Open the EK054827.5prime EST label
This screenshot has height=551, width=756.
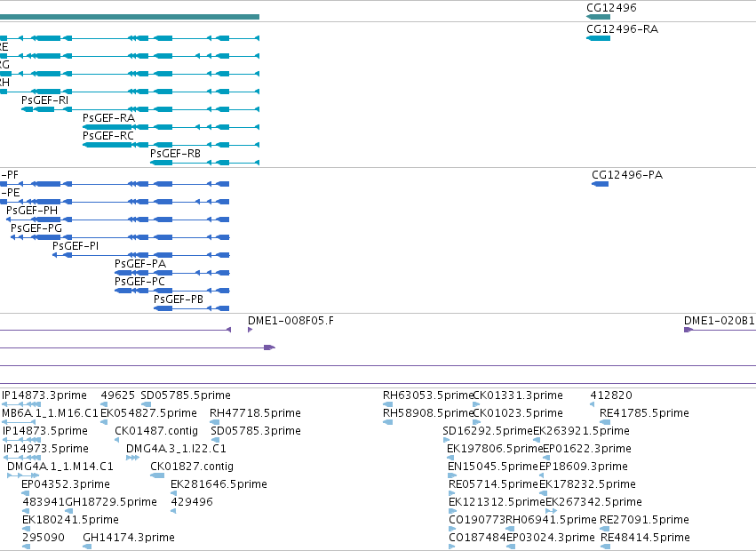[x=148, y=413]
